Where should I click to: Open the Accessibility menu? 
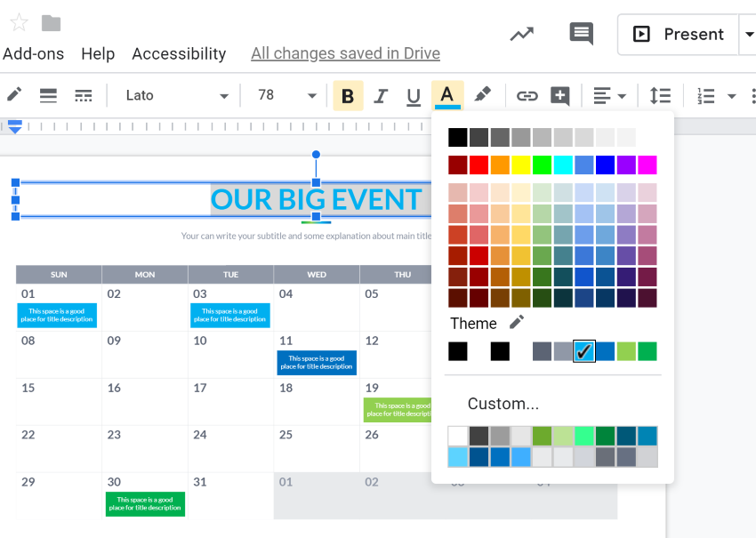[x=179, y=53]
